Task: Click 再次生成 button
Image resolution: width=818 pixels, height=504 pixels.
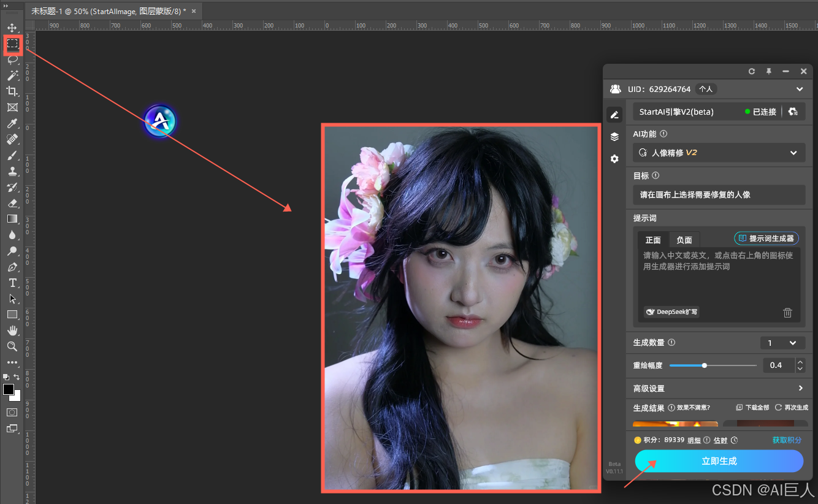Action: (x=791, y=408)
